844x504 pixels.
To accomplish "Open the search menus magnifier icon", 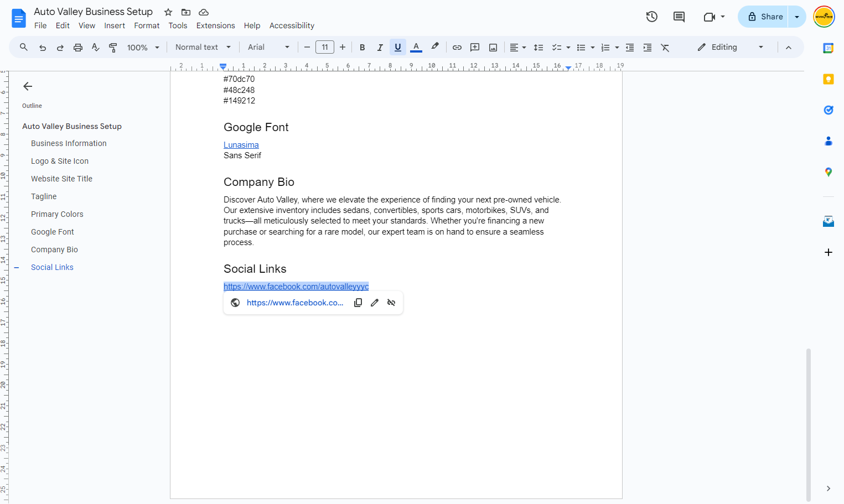I will [24, 48].
